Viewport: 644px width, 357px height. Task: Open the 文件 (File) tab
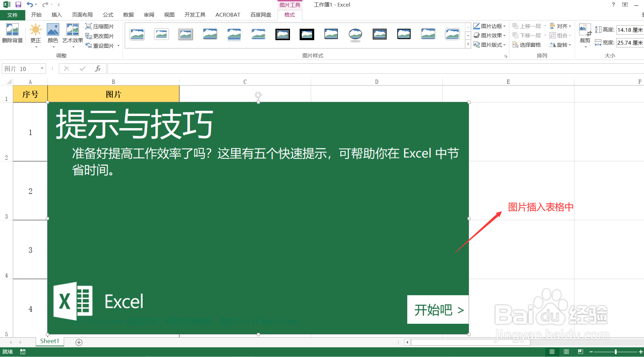(12, 15)
